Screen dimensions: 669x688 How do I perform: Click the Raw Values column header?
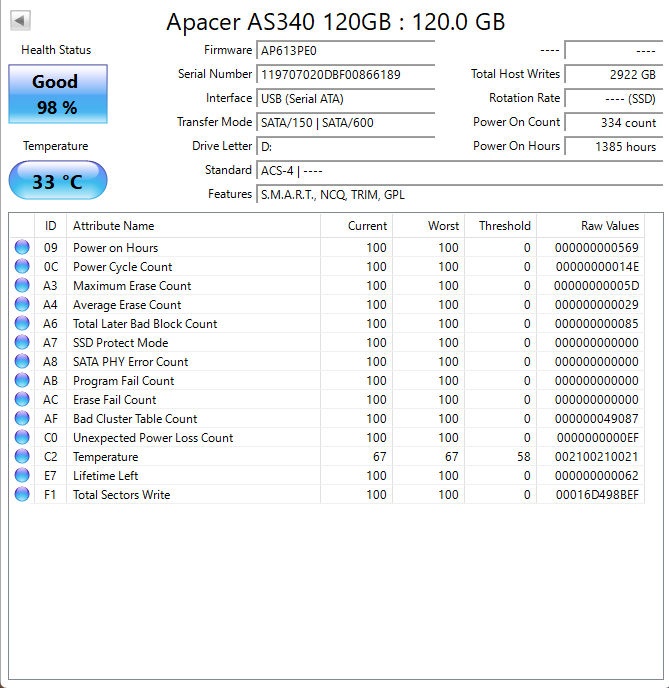(x=590, y=226)
